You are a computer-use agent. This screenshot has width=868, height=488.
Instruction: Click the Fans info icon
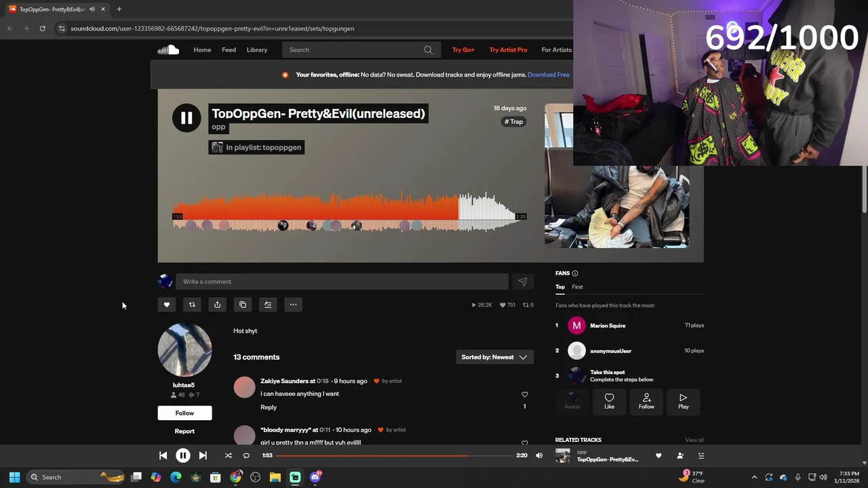(575, 273)
